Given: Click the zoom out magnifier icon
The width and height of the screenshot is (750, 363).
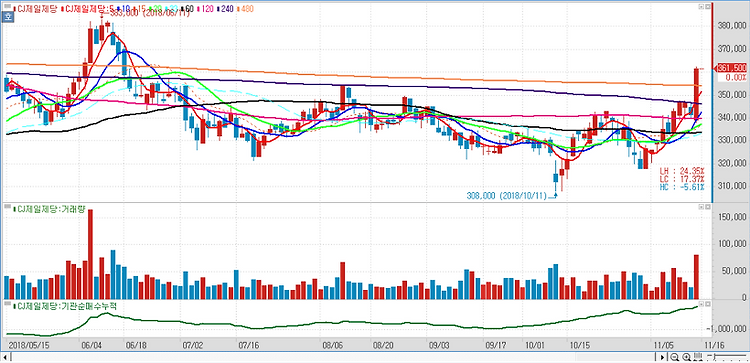Looking at the screenshot, I should [x=674, y=357].
